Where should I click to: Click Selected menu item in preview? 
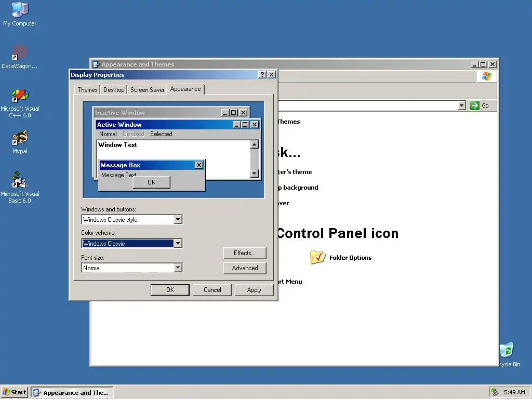[161, 134]
